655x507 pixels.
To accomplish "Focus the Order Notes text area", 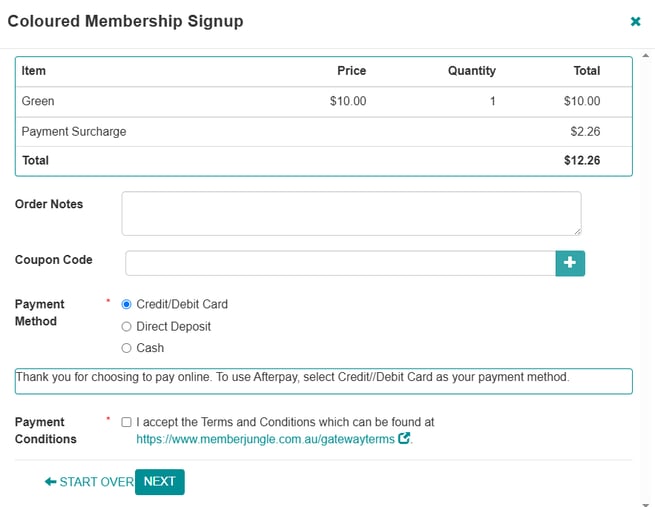I will [x=351, y=213].
